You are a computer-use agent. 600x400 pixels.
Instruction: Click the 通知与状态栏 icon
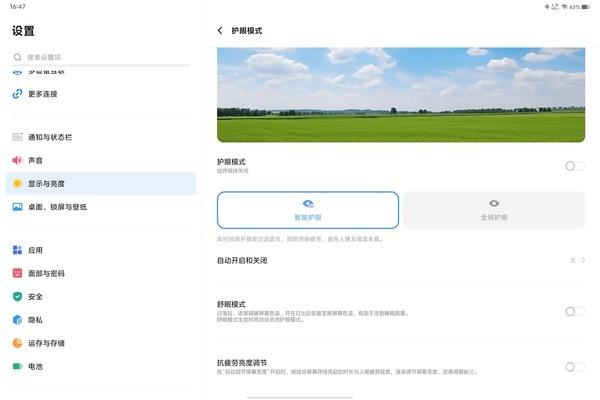[x=17, y=137]
